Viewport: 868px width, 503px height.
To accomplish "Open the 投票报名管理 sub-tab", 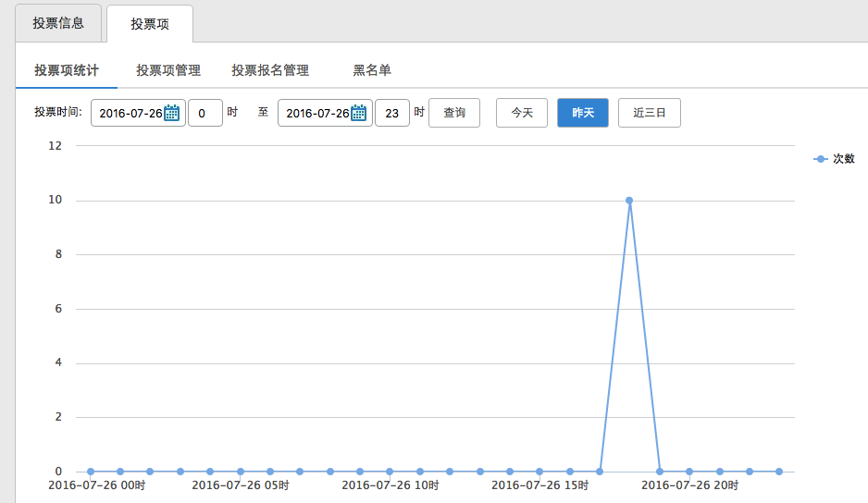I will (270, 70).
